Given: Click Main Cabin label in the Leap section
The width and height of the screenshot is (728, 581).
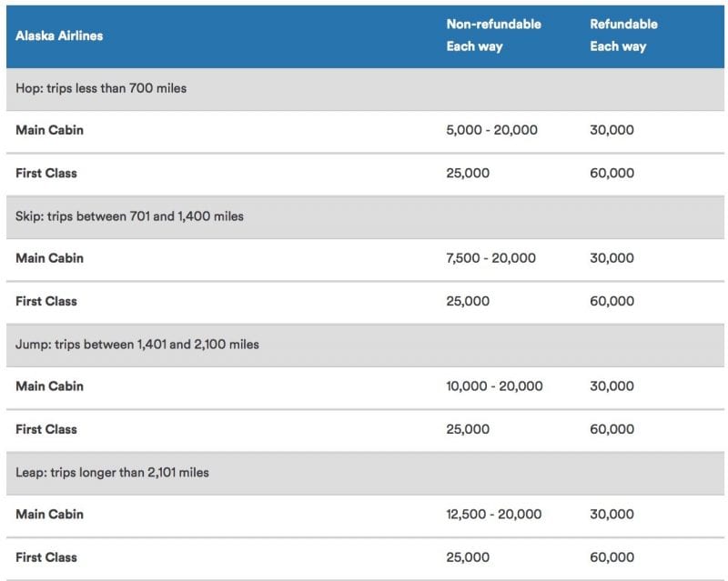Looking at the screenshot, I should point(49,516).
